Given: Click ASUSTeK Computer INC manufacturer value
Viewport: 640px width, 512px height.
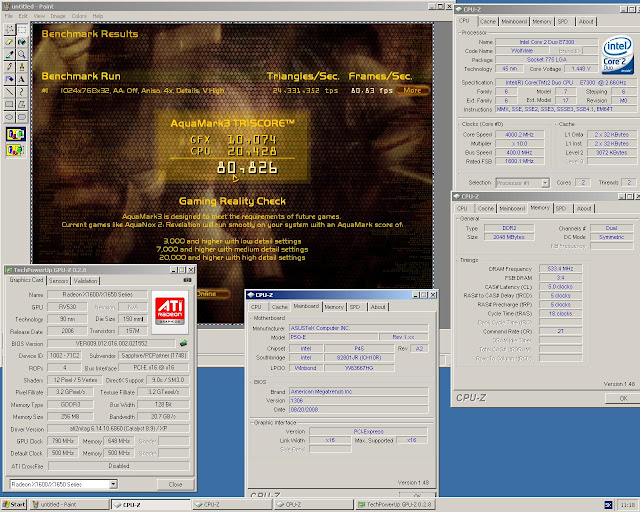Looking at the screenshot, I should (x=358, y=328).
